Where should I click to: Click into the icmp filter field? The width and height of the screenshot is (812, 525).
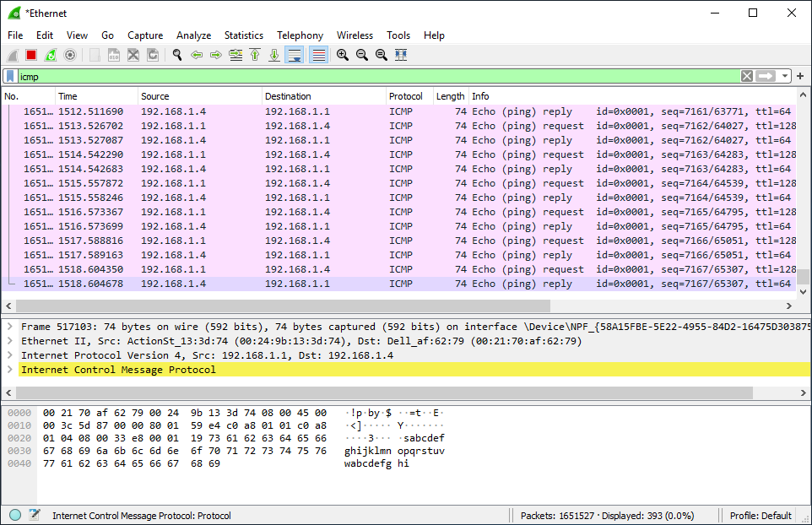pyautogui.click(x=378, y=77)
